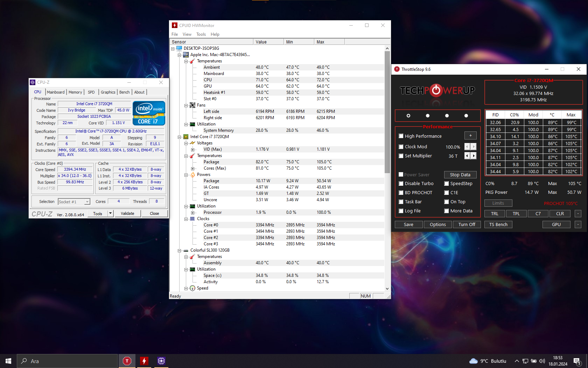
Task: Expand the Processor utilization entry
Action: tap(192, 213)
